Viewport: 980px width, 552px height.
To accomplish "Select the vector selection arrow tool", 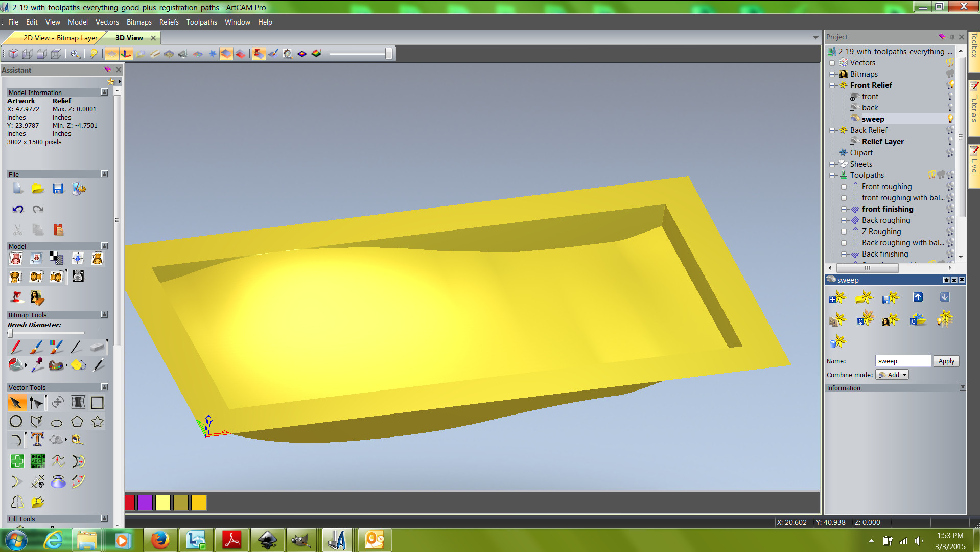I will point(16,403).
